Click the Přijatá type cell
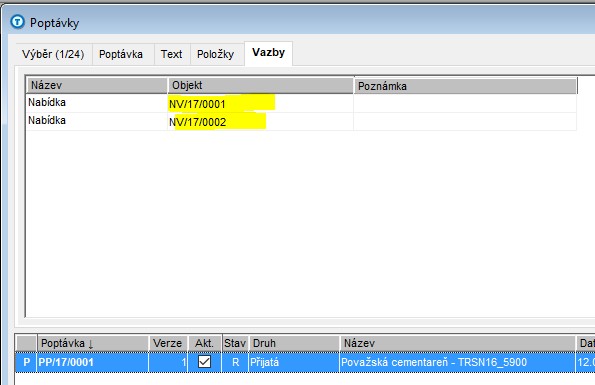The width and height of the screenshot is (595, 385). [x=294, y=362]
